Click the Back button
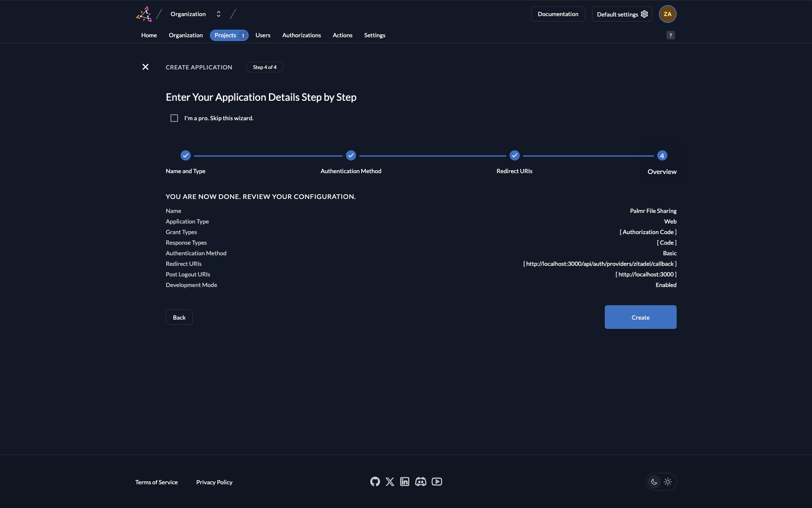This screenshot has height=508, width=812. pos(179,317)
